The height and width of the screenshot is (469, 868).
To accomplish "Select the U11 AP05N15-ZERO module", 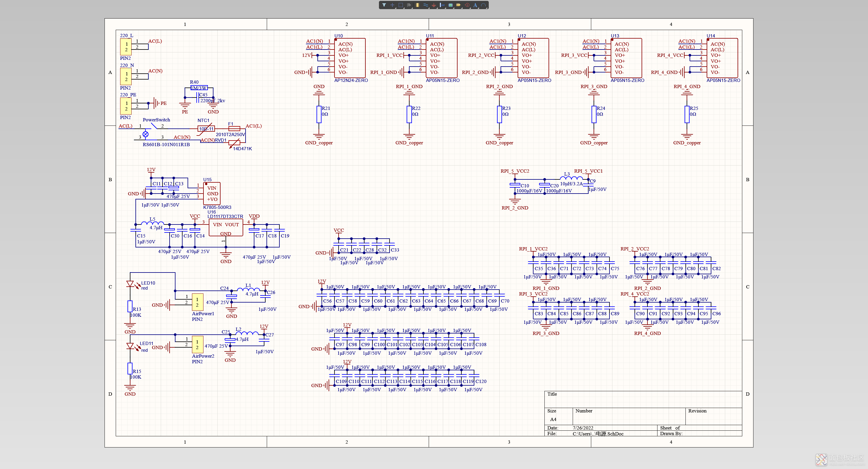I will click(x=441, y=58).
